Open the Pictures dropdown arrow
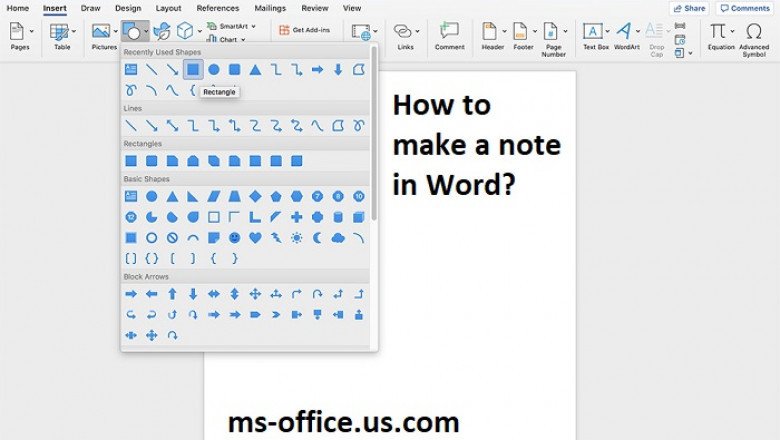The image size is (780, 440). [115, 31]
